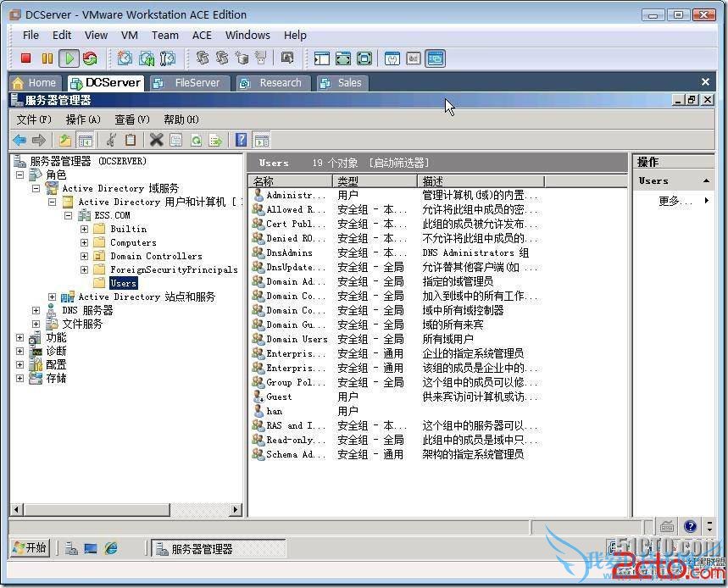The height and width of the screenshot is (588, 728).
Task: Expand the Builtin folder
Action: click(x=84, y=229)
